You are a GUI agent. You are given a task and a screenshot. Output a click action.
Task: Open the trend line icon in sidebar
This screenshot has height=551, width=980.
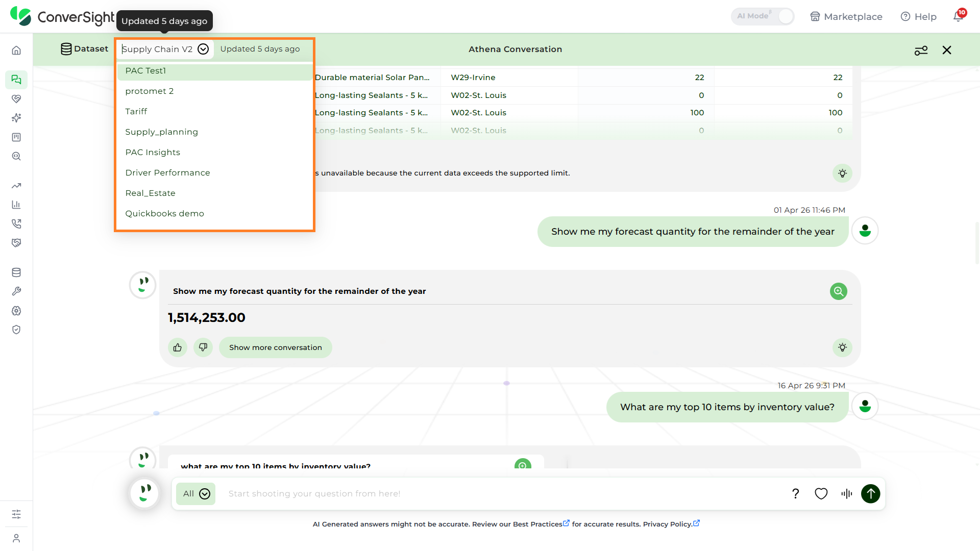pyautogui.click(x=16, y=186)
